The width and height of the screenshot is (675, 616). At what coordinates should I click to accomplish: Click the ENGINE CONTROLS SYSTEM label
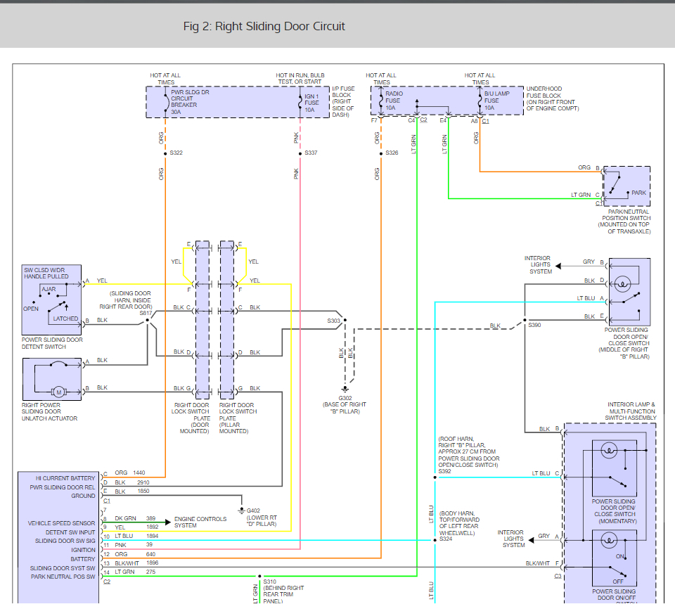[200, 522]
